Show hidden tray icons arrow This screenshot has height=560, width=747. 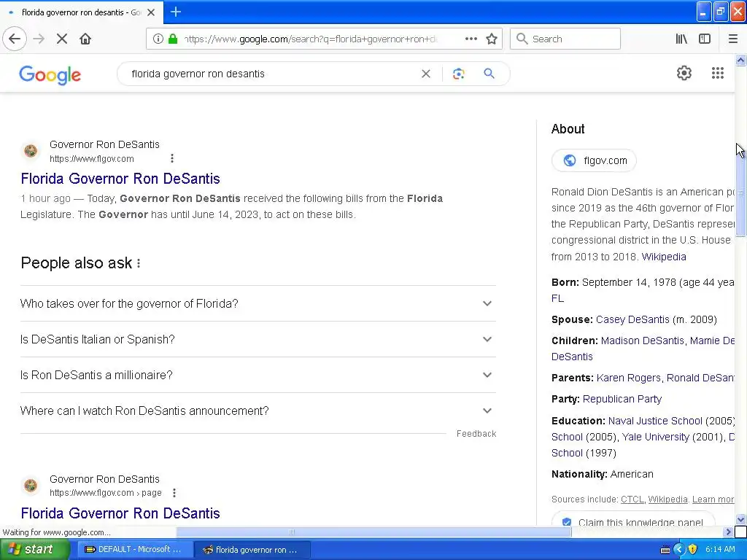tap(679, 550)
